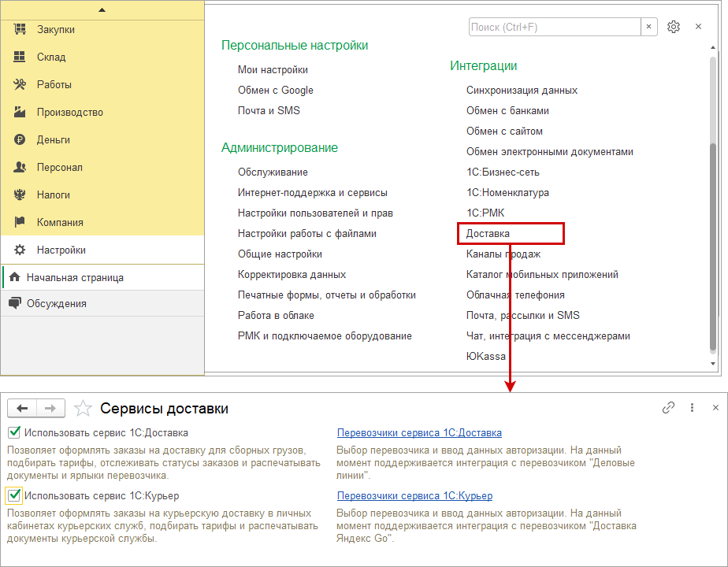Open Корректировка данных
Screen dimensions: 728x567
point(292,275)
